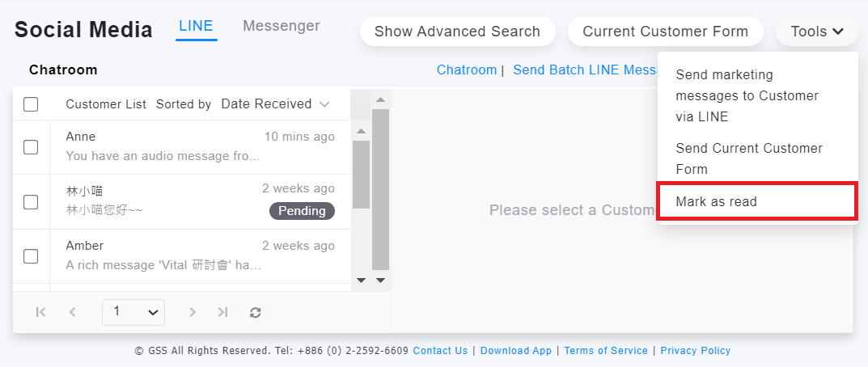
Task: Click Show Advanced Search button
Action: [x=457, y=32]
